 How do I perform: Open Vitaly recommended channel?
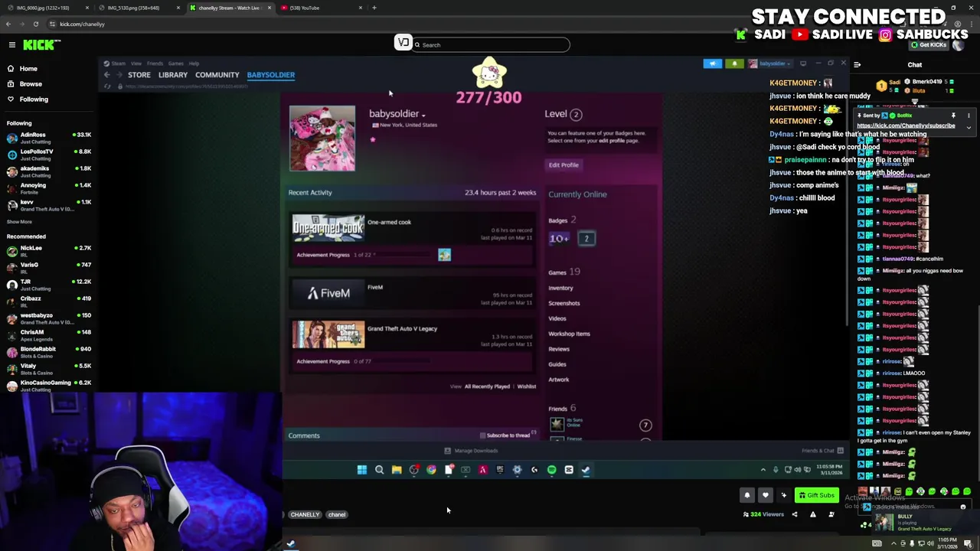point(49,369)
